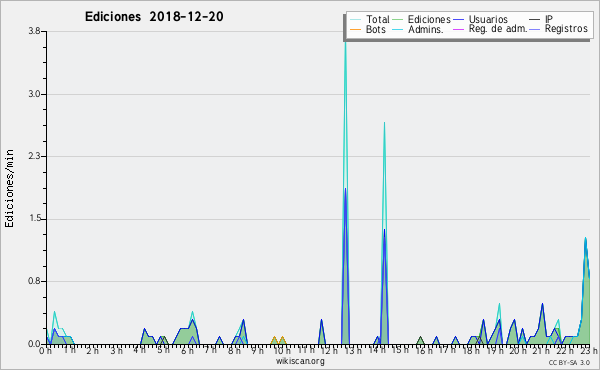Click the 12 h tick label

click(x=329, y=350)
